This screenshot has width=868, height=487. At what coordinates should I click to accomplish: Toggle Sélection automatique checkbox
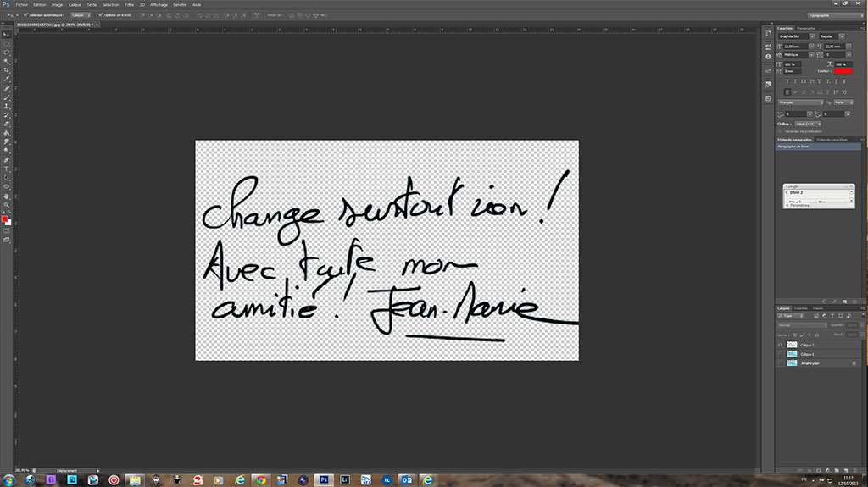tap(25, 15)
